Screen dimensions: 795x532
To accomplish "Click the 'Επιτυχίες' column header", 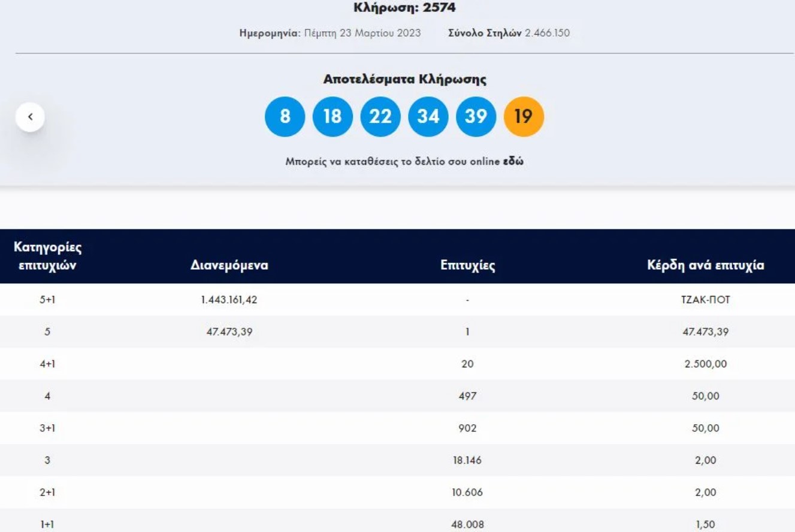I will pos(467,267).
